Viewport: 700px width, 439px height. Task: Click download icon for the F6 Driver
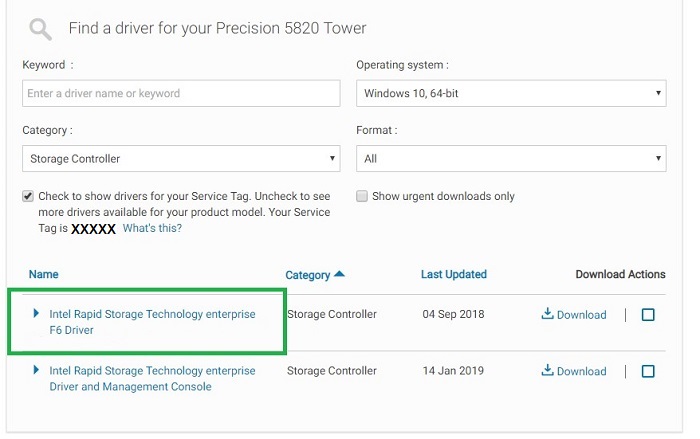click(547, 314)
